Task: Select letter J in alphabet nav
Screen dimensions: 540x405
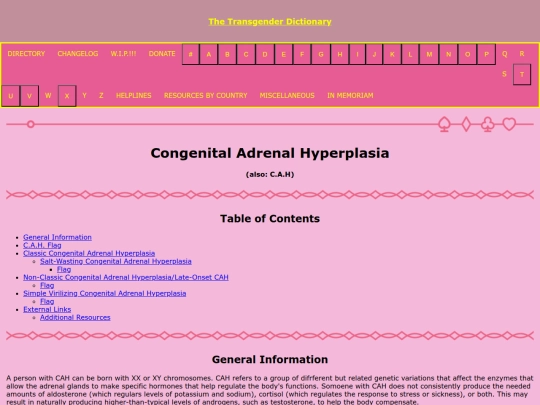Action: pos(374,54)
